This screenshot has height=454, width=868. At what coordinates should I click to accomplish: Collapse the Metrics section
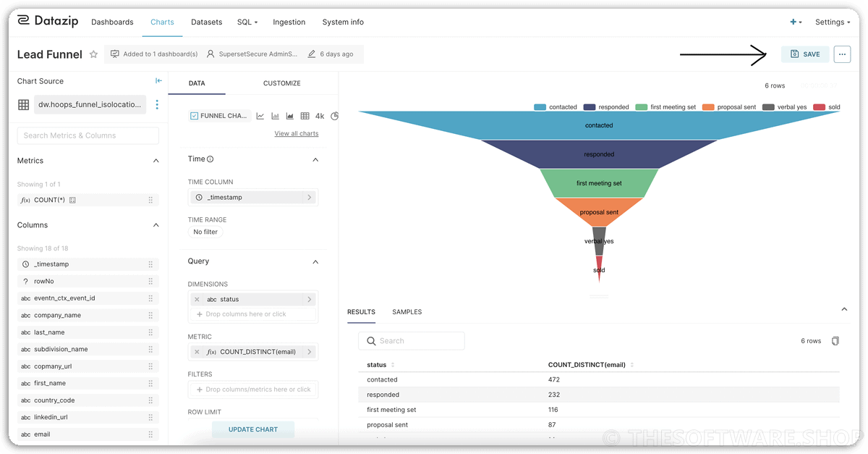point(156,161)
